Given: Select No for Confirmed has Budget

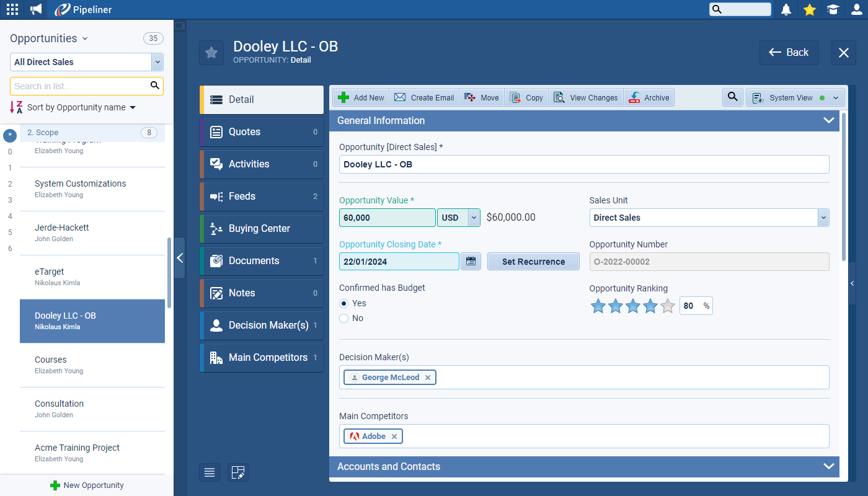Looking at the screenshot, I should [344, 318].
